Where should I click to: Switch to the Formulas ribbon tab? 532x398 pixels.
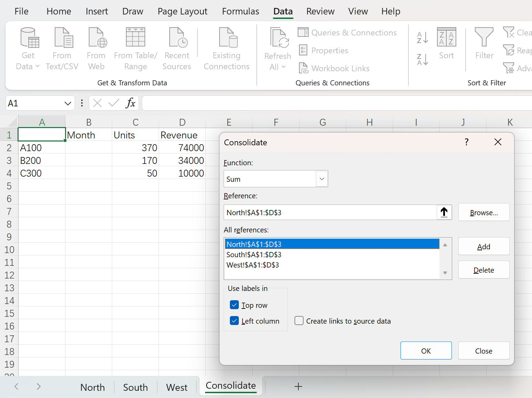(x=240, y=11)
